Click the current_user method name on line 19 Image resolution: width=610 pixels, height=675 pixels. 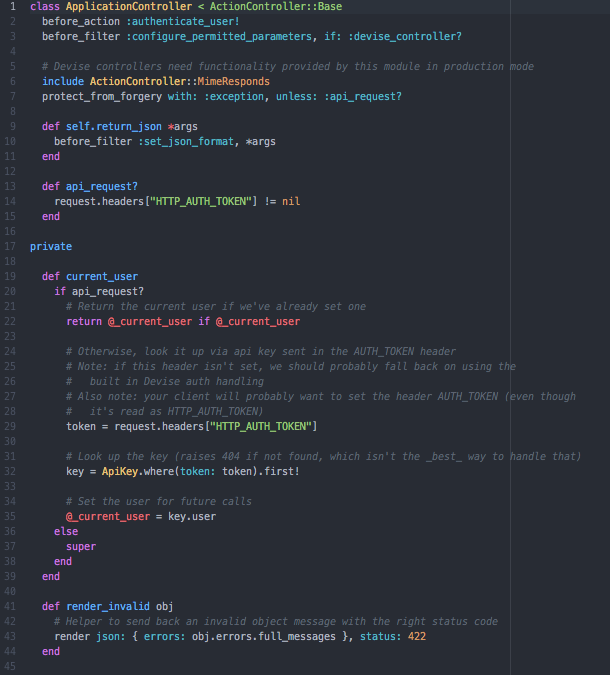pos(102,276)
